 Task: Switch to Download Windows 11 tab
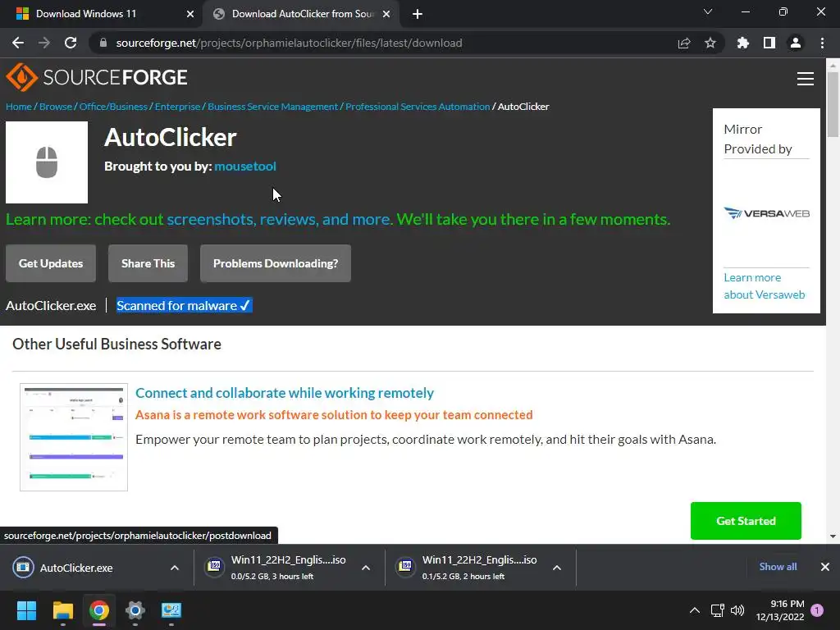coord(102,14)
